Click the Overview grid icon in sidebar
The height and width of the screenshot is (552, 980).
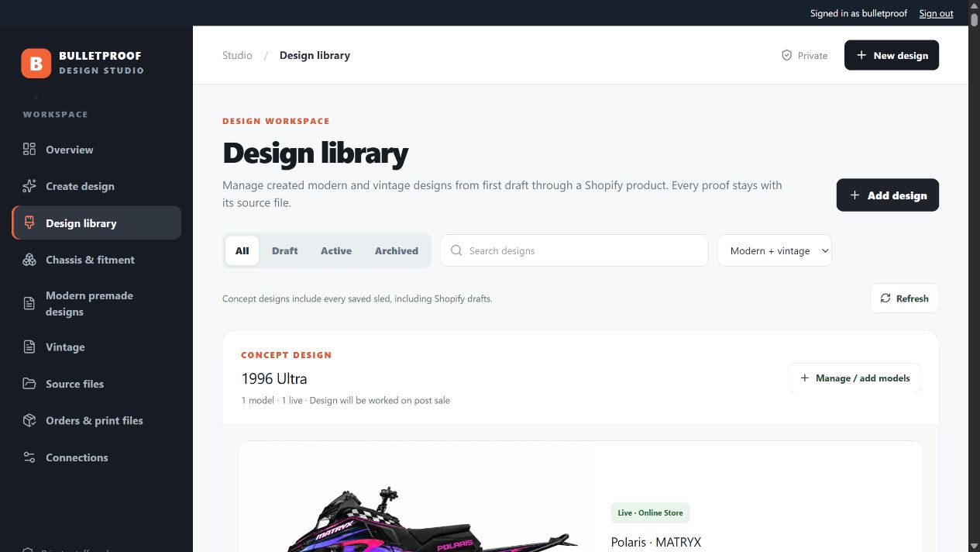[29, 150]
